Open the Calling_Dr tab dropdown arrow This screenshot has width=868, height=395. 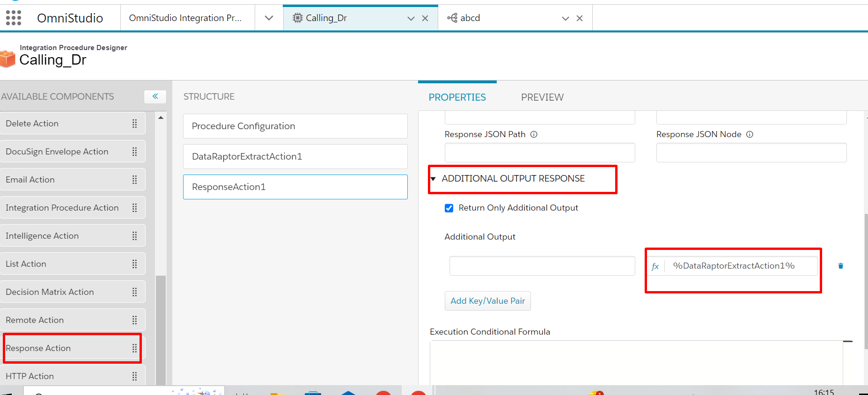click(411, 18)
